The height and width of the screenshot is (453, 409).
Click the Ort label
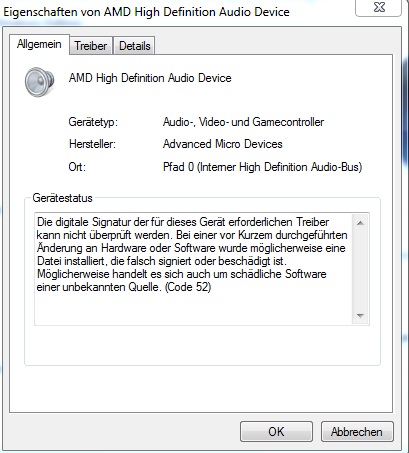click(x=77, y=166)
